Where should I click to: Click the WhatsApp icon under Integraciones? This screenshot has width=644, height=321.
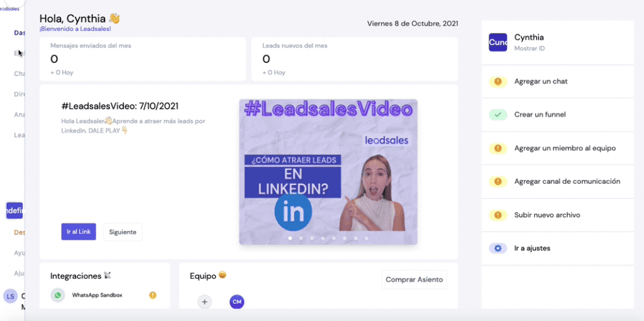58,295
